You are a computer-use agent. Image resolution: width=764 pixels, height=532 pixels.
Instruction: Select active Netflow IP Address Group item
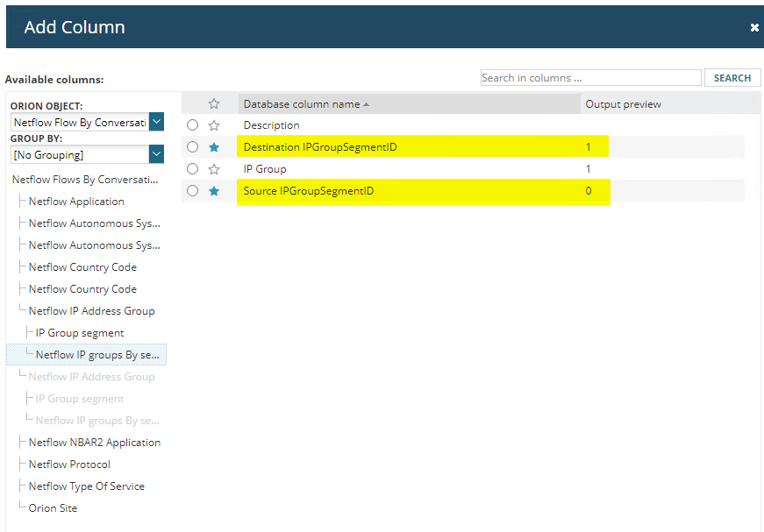(x=91, y=311)
